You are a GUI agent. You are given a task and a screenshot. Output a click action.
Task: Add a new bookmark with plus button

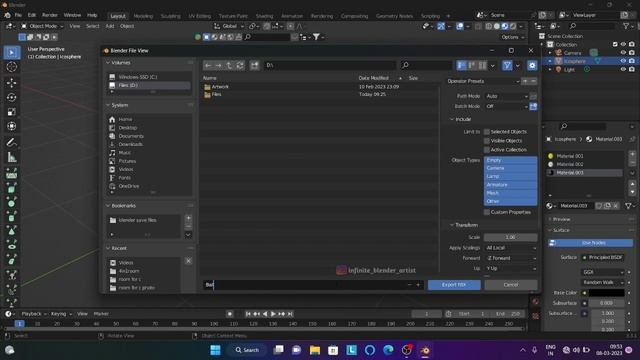pos(188,218)
